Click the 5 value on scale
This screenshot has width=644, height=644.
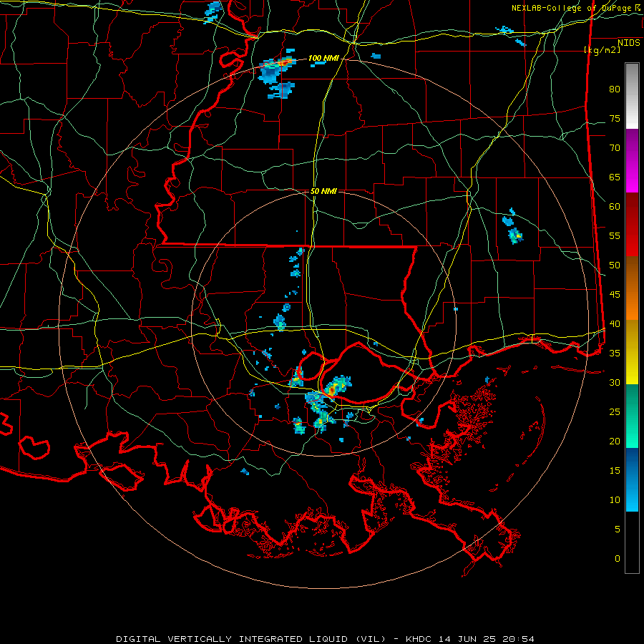(x=618, y=529)
